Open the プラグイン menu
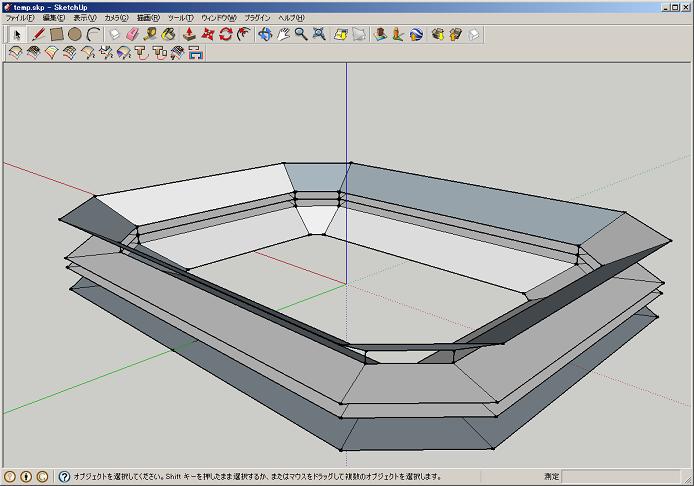Image resolution: width=694 pixels, height=486 pixels. [x=257, y=18]
